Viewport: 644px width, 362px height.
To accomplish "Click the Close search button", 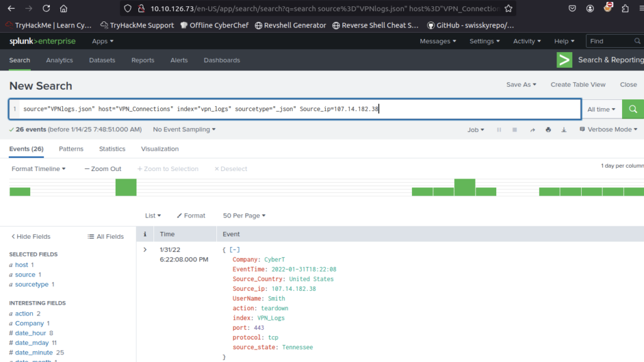I will [x=628, y=85].
